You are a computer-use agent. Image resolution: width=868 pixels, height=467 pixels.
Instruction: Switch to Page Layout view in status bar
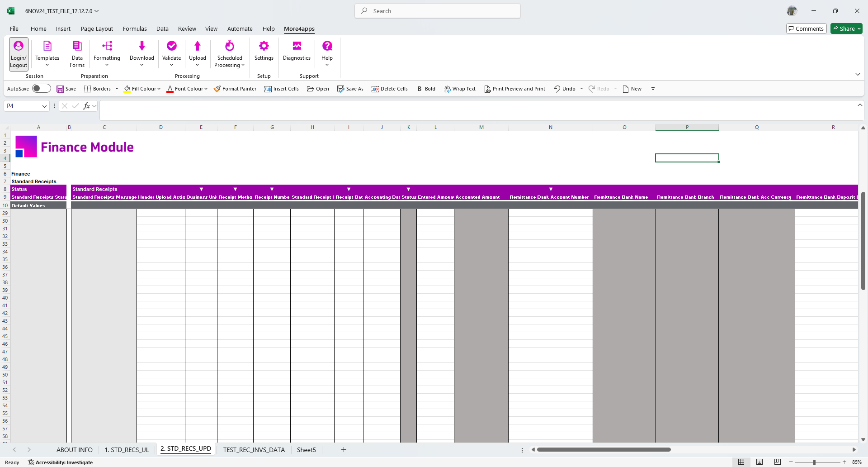pos(759,462)
